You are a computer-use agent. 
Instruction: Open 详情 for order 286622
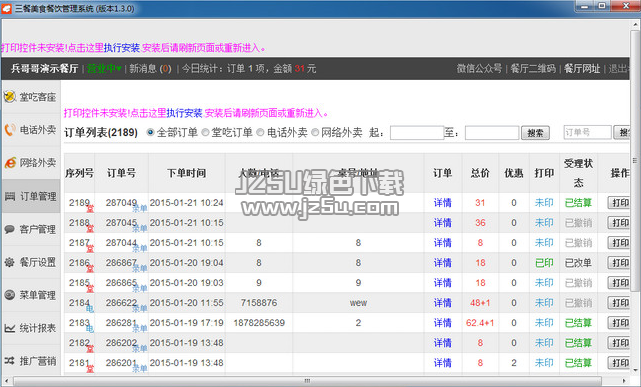pos(443,303)
